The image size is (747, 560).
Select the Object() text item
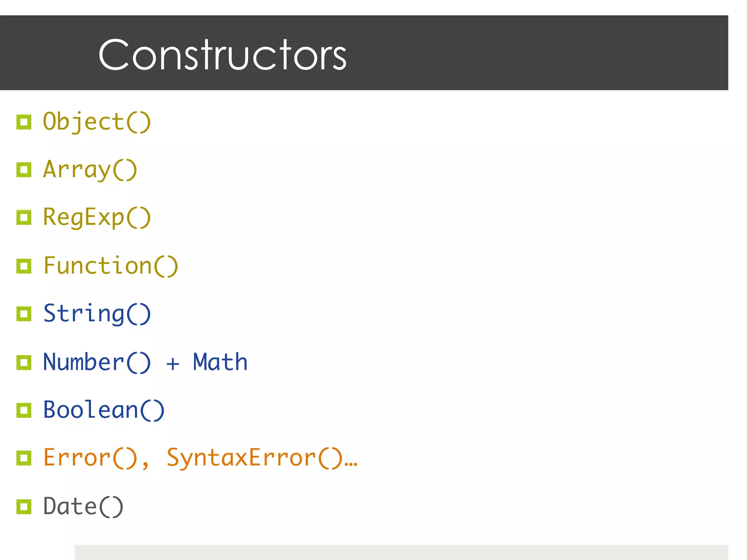97,122
